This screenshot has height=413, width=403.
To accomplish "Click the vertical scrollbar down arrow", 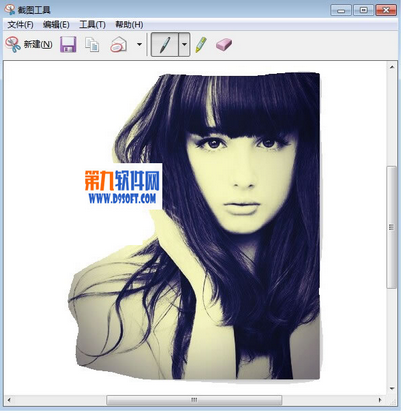I will click(x=392, y=389).
